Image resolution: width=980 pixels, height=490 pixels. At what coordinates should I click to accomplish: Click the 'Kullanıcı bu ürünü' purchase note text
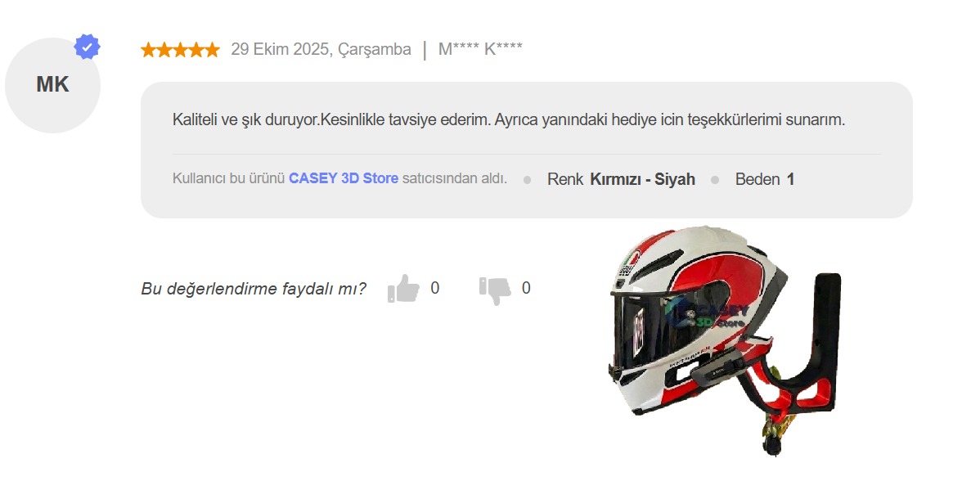pyautogui.click(x=229, y=178)
